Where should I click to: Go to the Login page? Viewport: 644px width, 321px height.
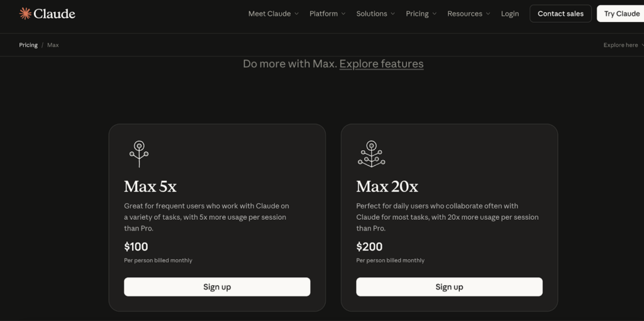pyautogui.click(x=510, y=14)
